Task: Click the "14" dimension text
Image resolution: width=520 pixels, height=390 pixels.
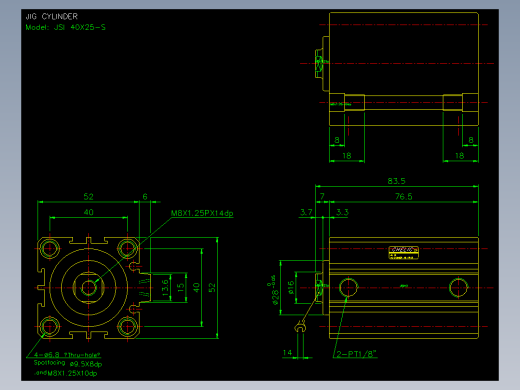Action: [287, 352]
